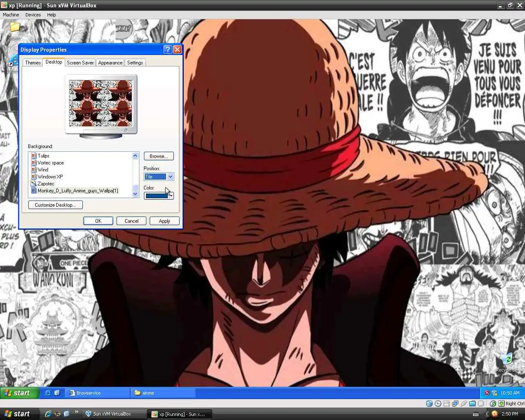
Task: Open the VirtualBox Help menu
Action: point(51,15)
